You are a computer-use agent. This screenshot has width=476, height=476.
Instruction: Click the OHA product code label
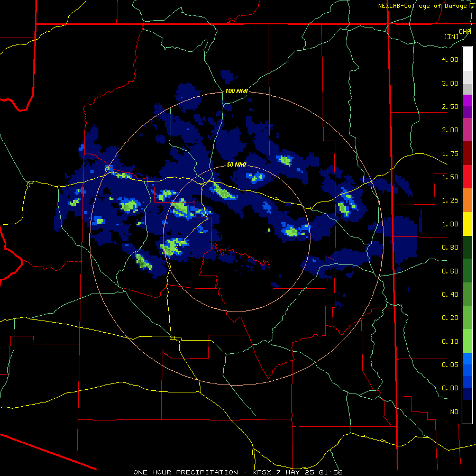point(465,32)
